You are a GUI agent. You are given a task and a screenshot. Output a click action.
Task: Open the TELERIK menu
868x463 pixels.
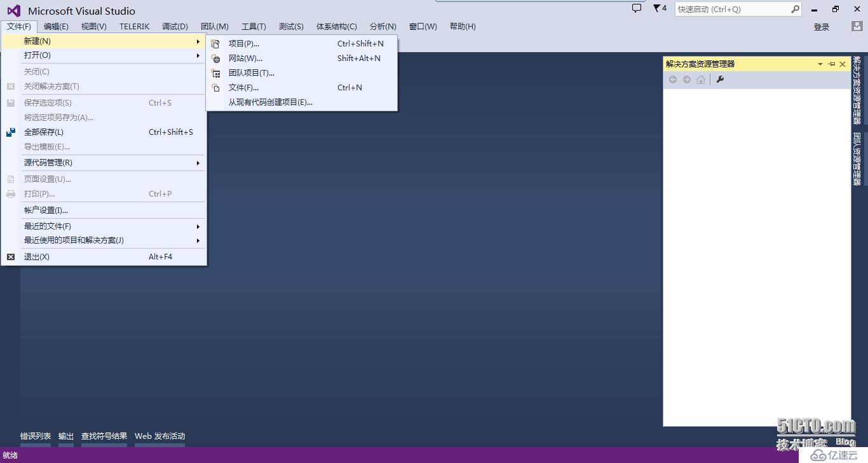[x=135, y=27]
